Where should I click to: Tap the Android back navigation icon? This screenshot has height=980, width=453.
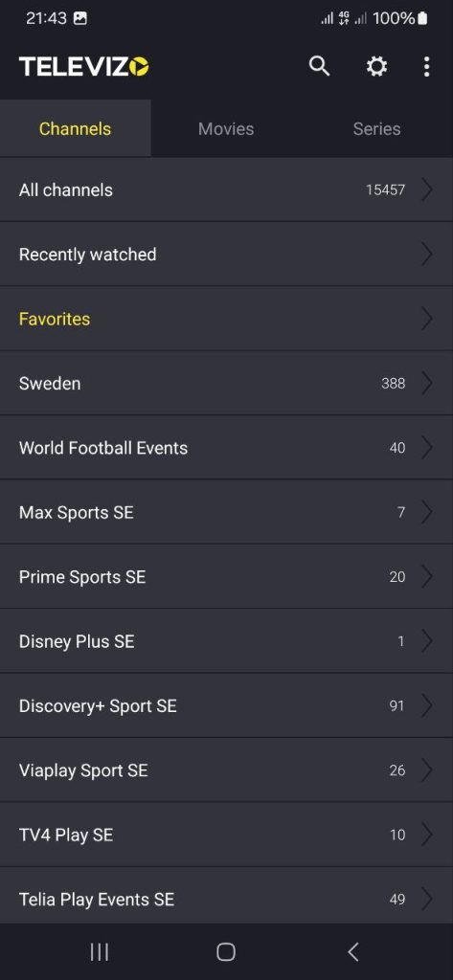click(352, 952)
